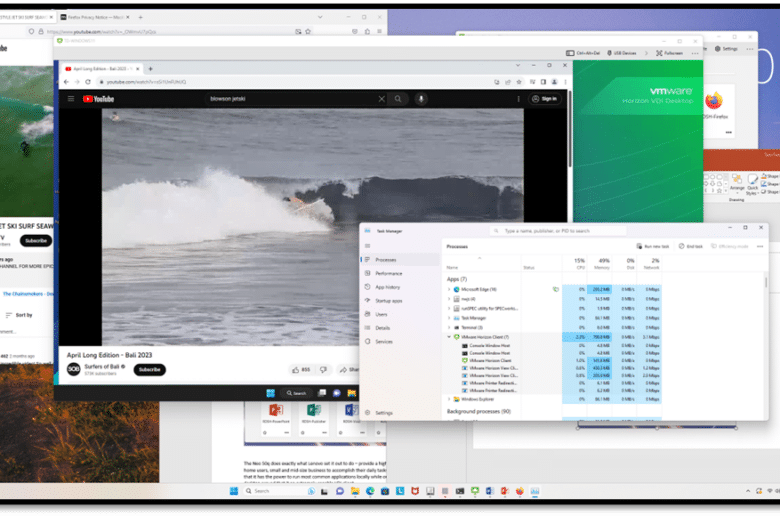This screenshot has width=780, height=516.
Task: Open Surfers of Bali channel avatar
Action: (x=74, y=369)
